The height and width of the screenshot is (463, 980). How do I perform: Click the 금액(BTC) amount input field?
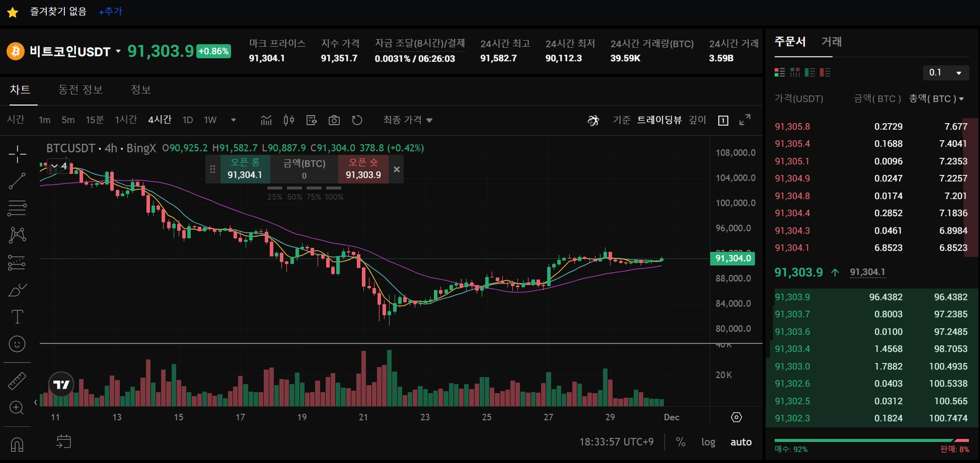304,169
